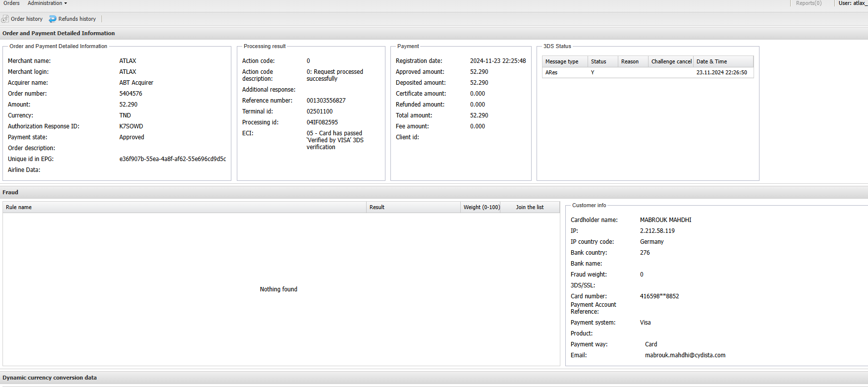This screenshot has height=387, width=868.
Task: Click the Reason column header
Action: 630,61
